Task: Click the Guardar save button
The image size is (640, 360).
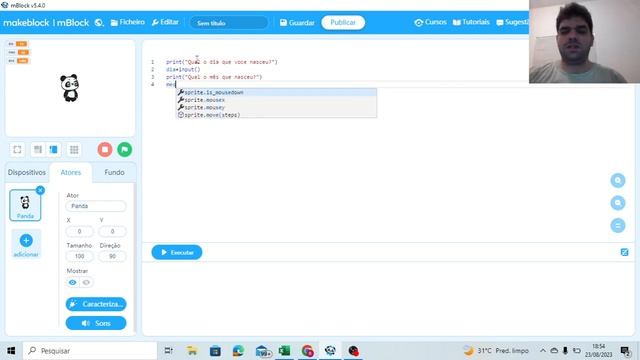Action: 297,22
